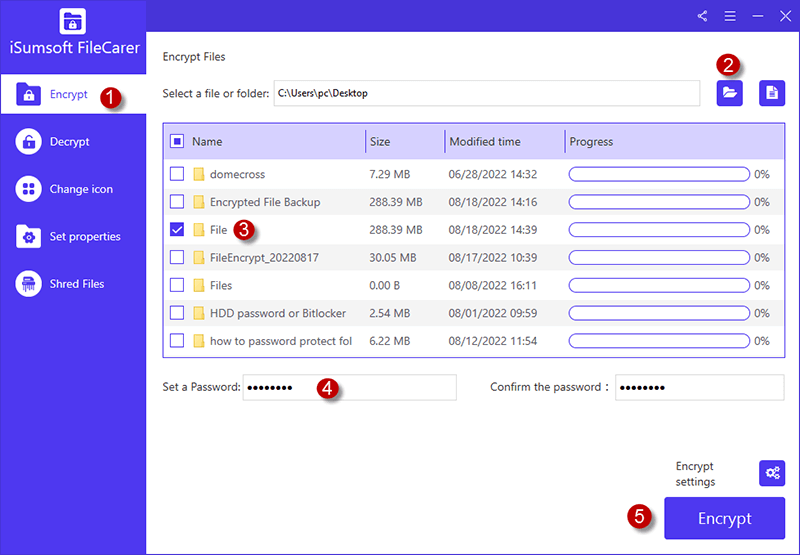
Task: Toggle the select-all checkbox in Name header
Action: (x=177, y=141)
